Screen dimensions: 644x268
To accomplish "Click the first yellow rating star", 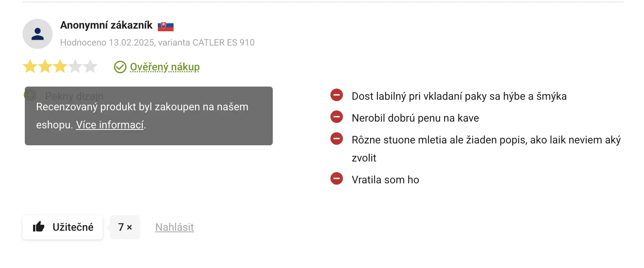I will click(30, 67).
